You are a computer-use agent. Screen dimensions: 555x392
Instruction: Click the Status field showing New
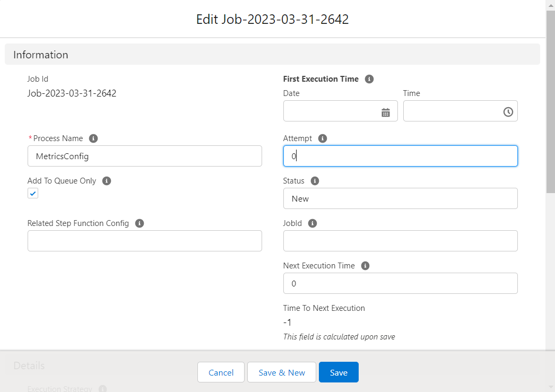point(400,198)
